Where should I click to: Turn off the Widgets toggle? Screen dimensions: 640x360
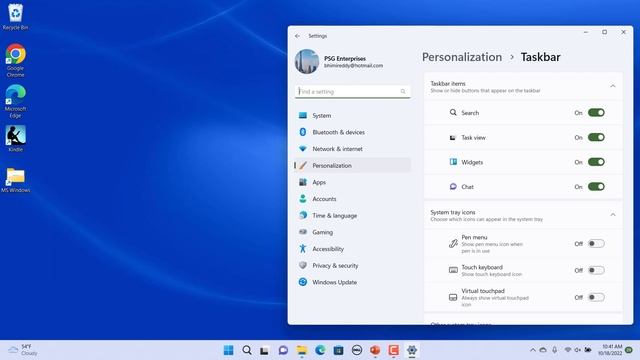[x=596, y=162]
